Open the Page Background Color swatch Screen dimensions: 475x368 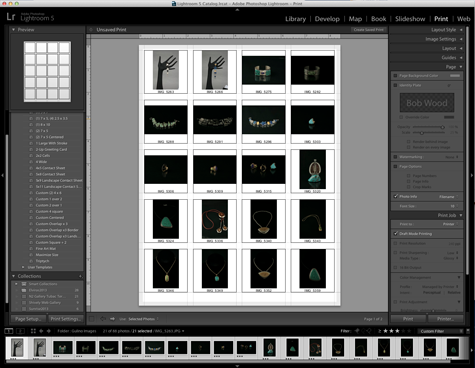[455, 76]
